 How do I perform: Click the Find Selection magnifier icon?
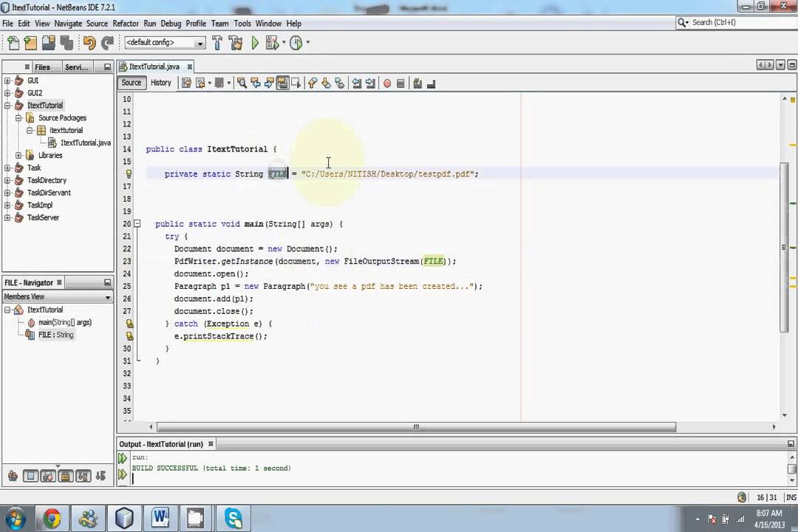pyautogui.click(x=242, y=83)
